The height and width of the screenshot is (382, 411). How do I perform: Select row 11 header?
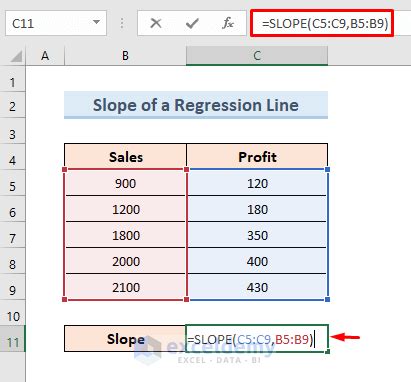tap(12, 339)
